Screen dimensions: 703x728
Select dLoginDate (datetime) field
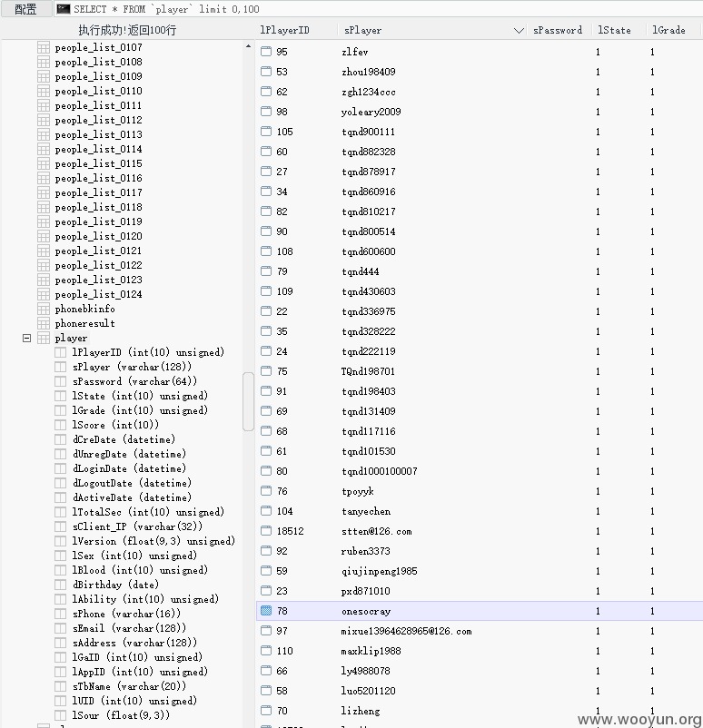pos(129,469)
